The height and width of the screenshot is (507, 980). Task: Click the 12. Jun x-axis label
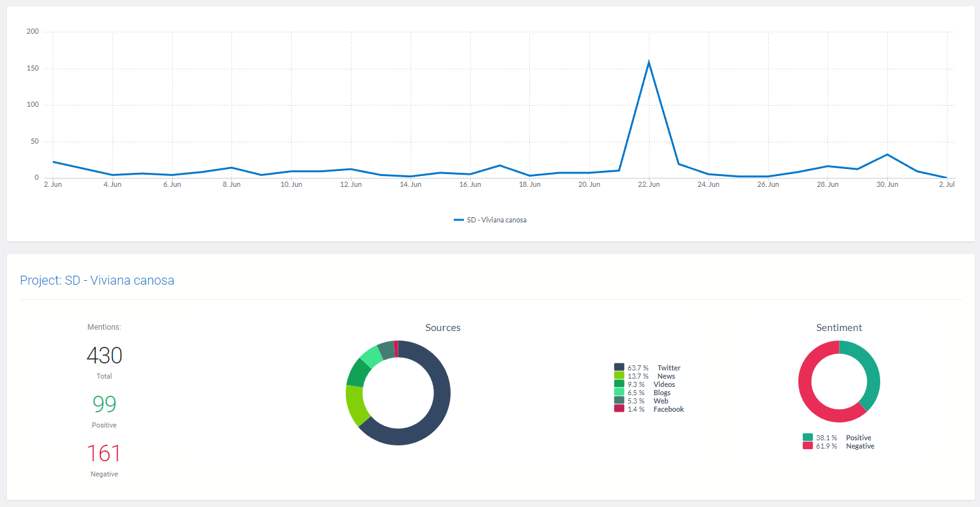tap(351, 184)
